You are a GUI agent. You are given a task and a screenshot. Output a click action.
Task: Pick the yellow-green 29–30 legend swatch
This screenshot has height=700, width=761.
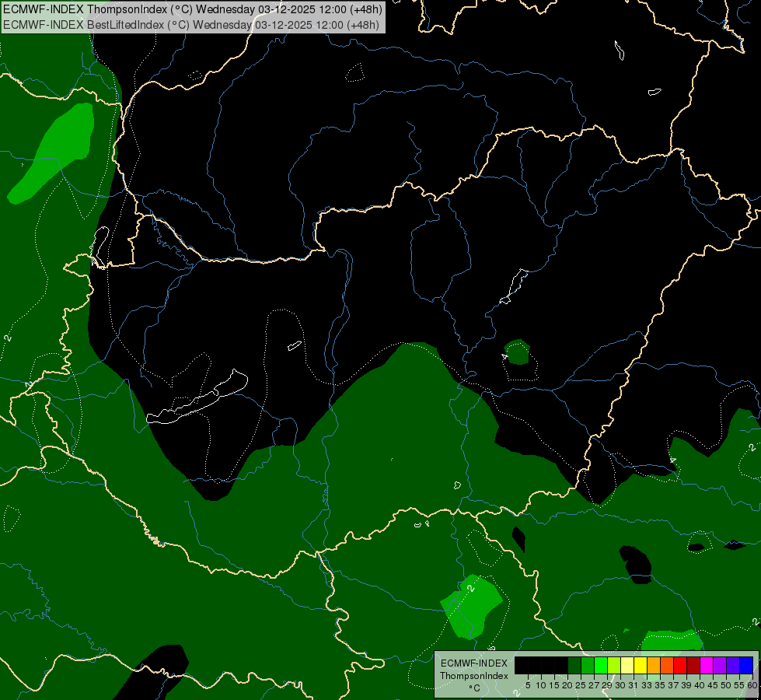pyautogui.click(x=614, y=665)
